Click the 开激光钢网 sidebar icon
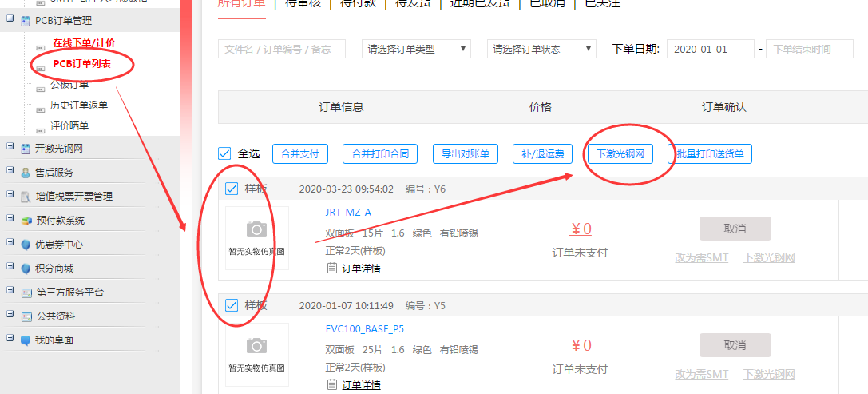 (x=26, y=149)
